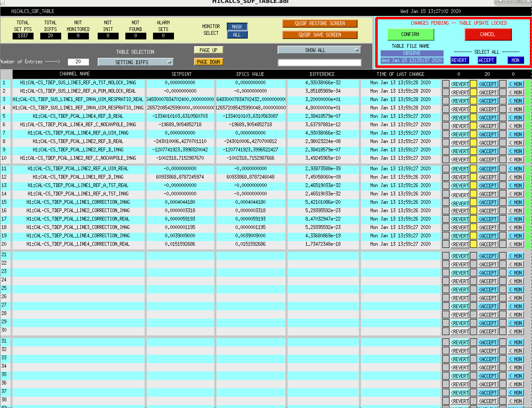Click the Number of Entries field showing 20
This screenshot has width=532, height=408.
click(78, 62)
